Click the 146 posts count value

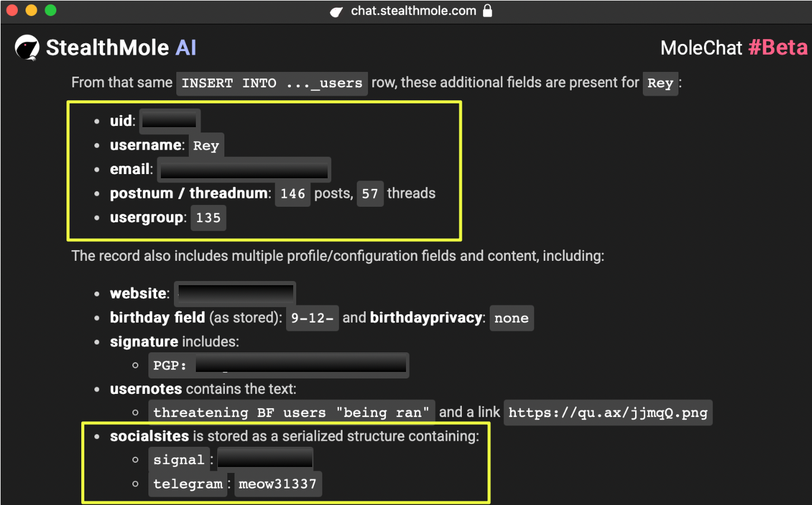tap(293, 194)
